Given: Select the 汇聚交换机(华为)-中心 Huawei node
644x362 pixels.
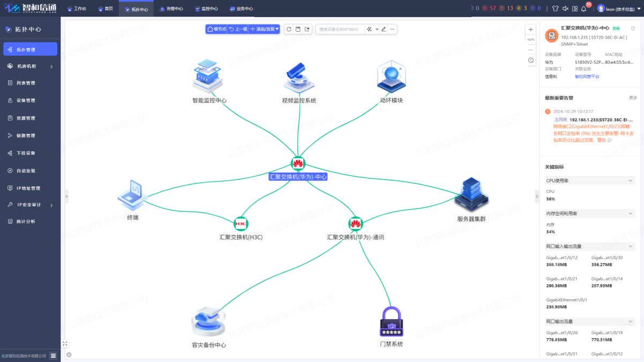Looking at the screenshot, I should coord(298,164).
